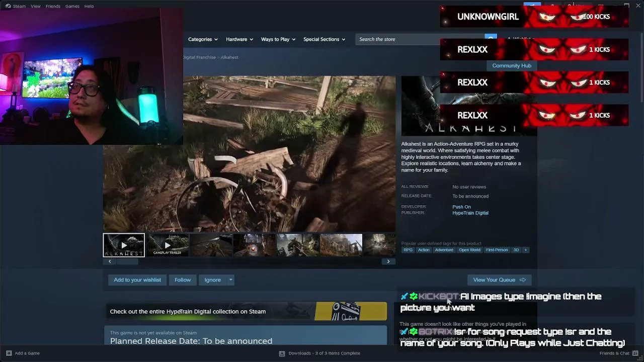The image size is (644, 362).
Task: Select the Adventure tag
Action: (x=444, y=250)
